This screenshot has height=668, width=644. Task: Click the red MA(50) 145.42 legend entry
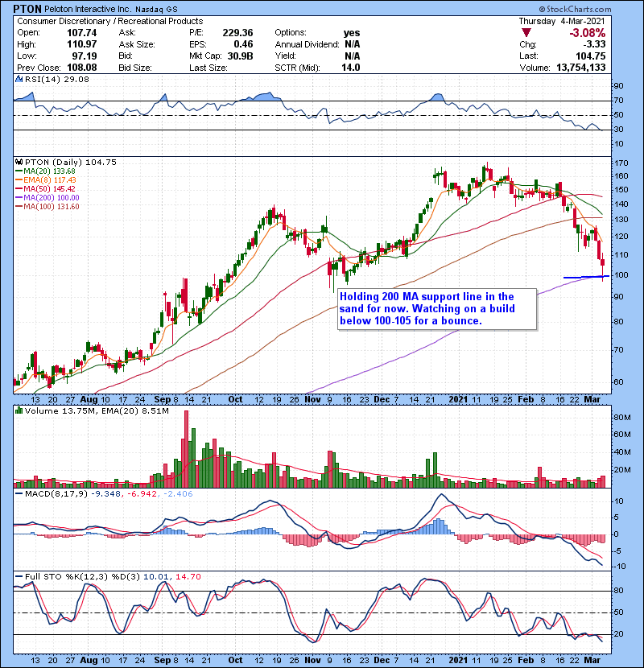46,188
